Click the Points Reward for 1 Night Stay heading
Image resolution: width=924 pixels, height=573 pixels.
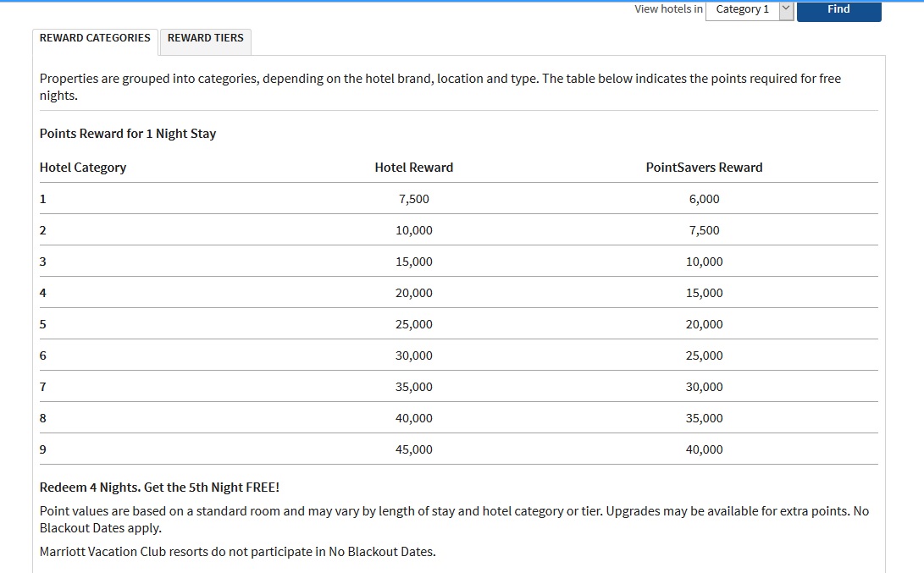[127, 133]
